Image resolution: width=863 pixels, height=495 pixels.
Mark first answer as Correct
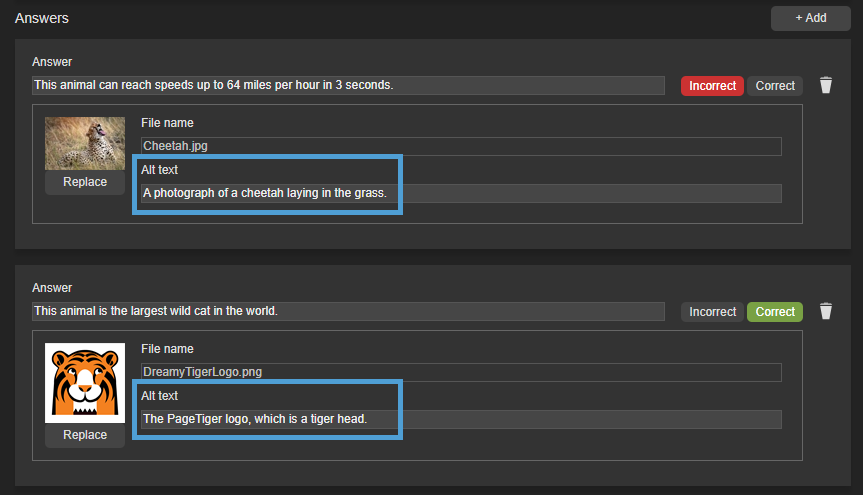775,86
